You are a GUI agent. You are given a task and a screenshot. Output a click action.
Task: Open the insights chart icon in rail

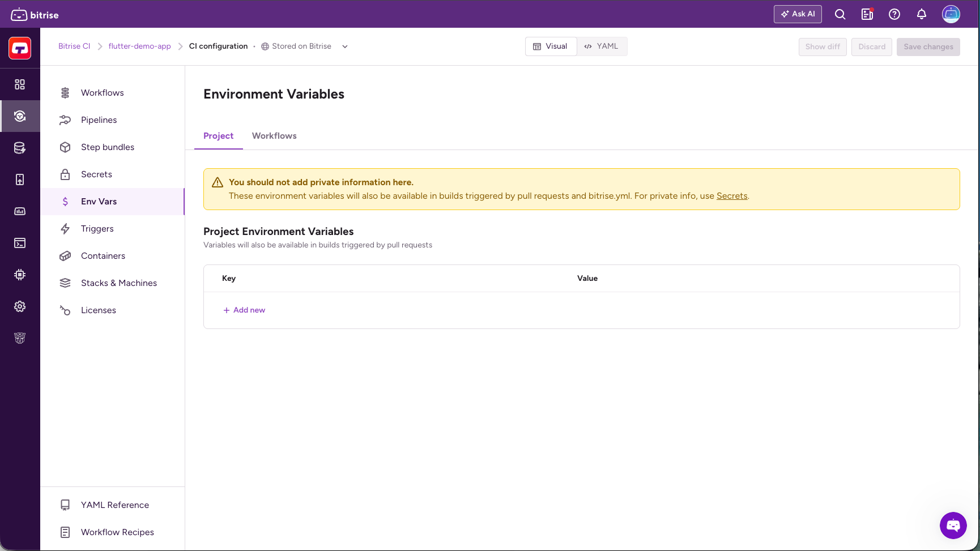20,211
